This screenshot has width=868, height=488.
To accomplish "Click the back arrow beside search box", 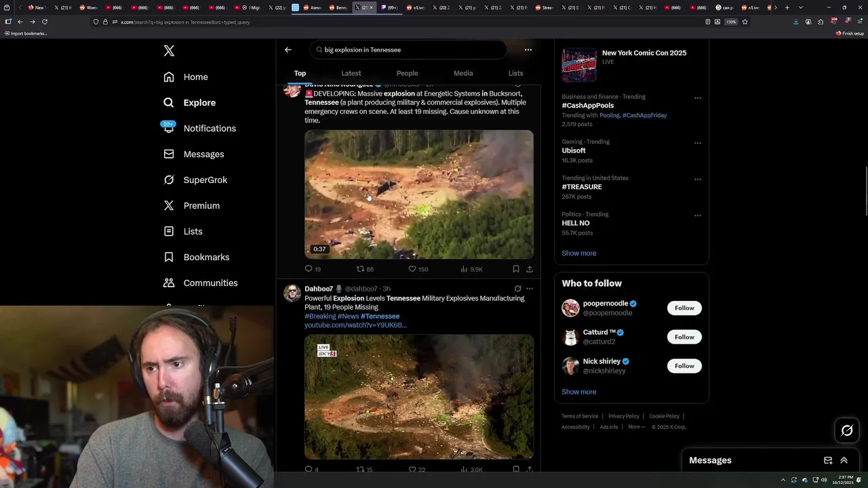I will tap(288, 49).
